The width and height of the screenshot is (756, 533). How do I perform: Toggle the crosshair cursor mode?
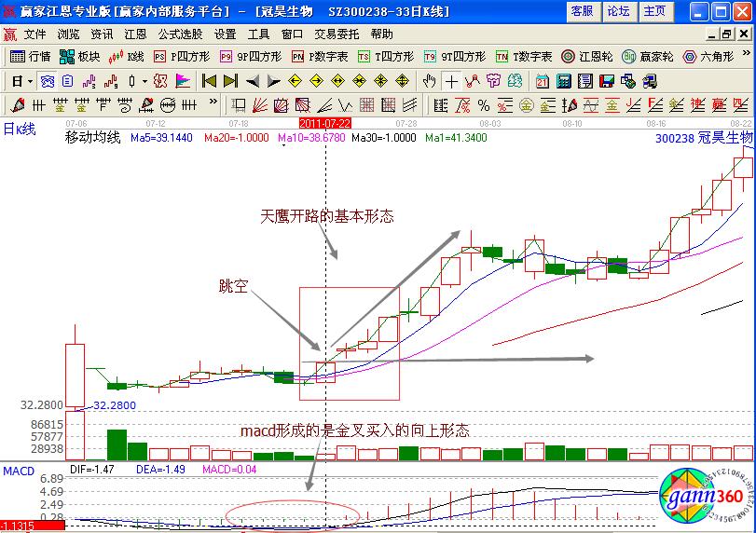click(x=450, y=80)
